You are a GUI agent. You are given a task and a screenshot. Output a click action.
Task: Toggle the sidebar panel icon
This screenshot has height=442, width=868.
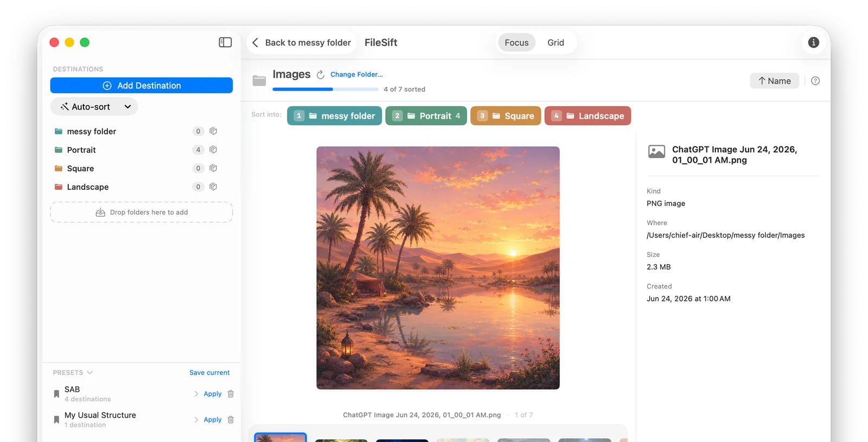pos(225,42)
